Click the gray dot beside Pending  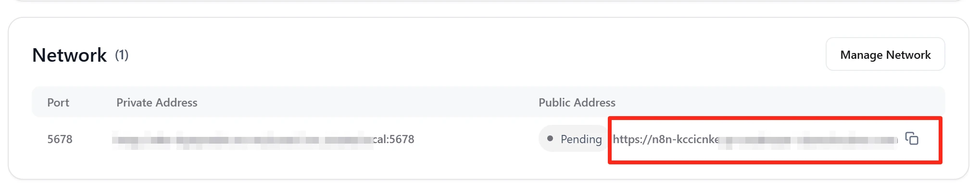[550, 139]
